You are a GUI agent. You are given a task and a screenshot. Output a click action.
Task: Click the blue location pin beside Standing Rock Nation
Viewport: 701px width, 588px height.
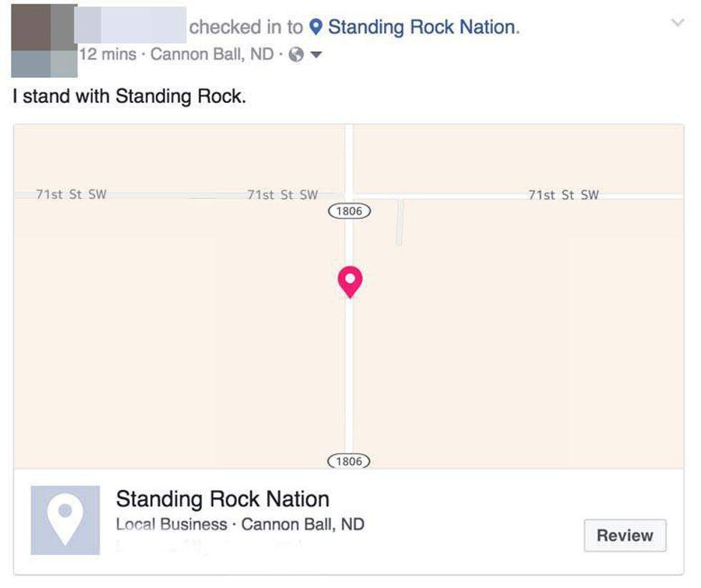[x=315, y=28]
